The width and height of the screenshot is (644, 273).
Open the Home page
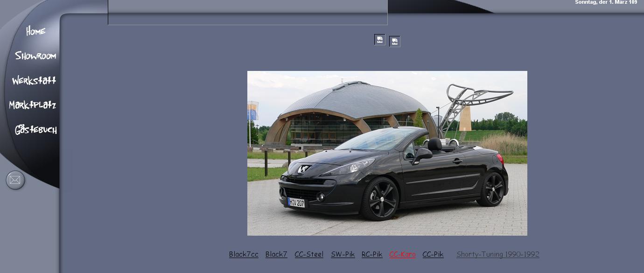click(35, 31)
